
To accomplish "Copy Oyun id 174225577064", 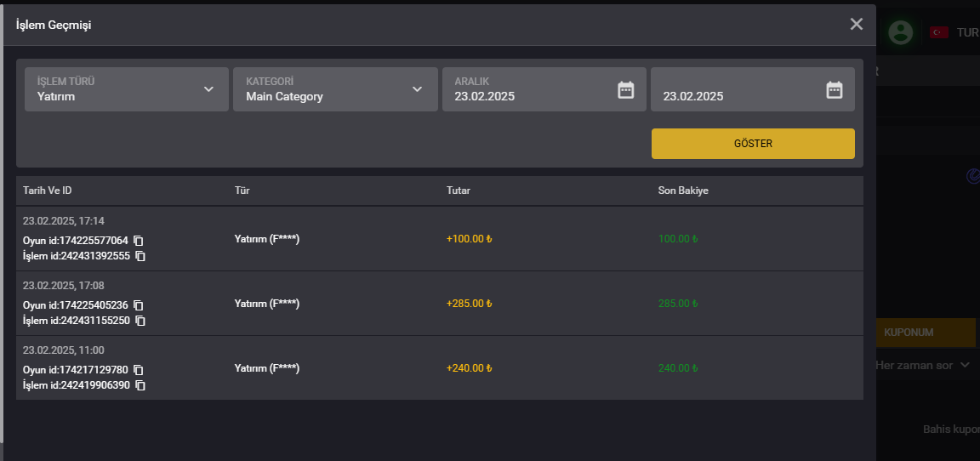I will tap(139, 241).
